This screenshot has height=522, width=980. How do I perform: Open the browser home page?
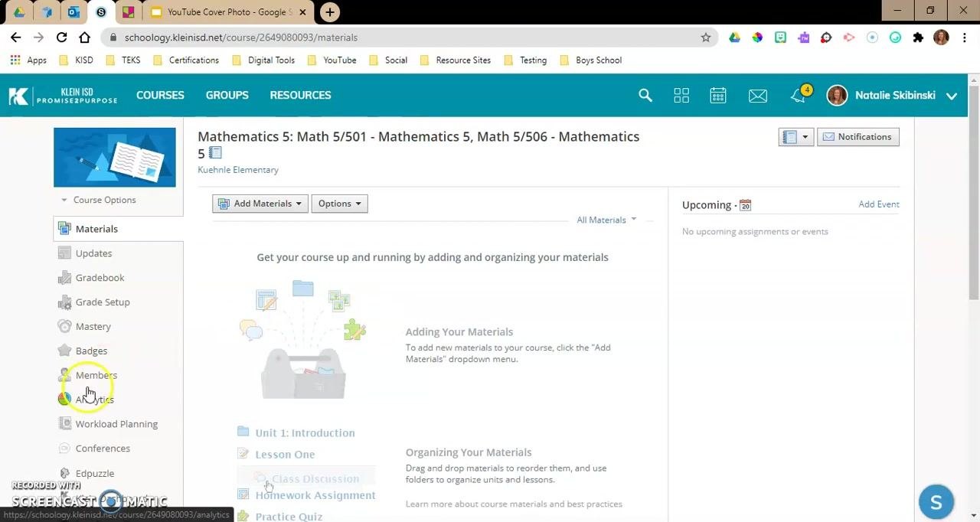(84, 37)
